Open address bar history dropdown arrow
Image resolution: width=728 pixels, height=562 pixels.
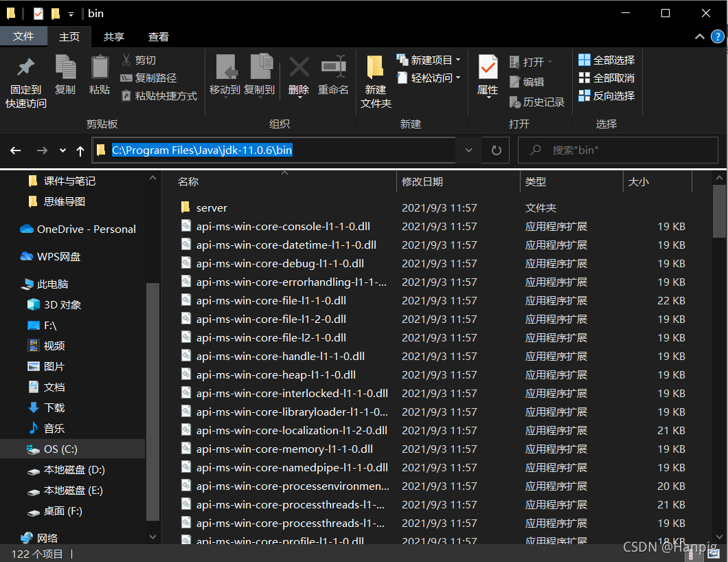point(468,150)
